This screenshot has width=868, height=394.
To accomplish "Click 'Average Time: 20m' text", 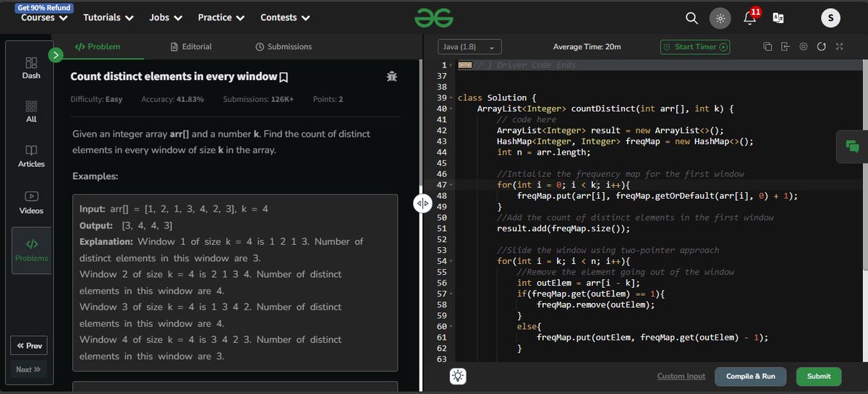I will click(587, 47).
